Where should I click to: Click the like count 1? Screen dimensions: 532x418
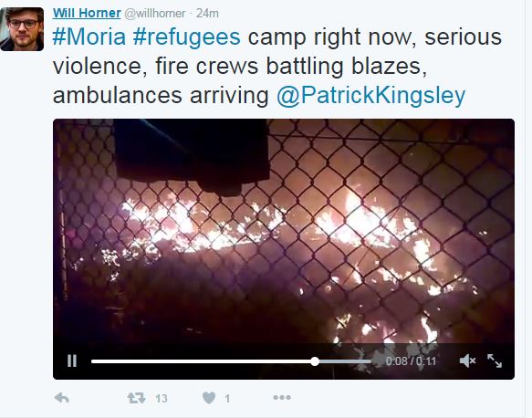[227, 398]
